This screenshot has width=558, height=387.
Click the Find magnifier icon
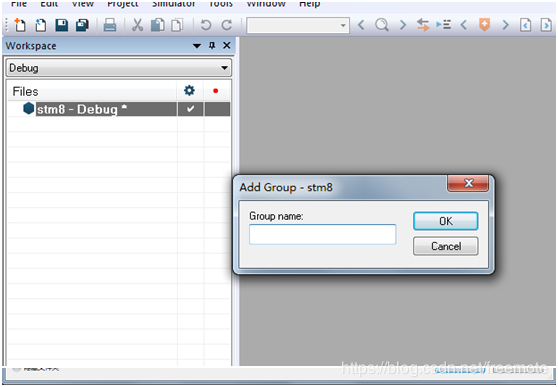click(x=382, y=25)
